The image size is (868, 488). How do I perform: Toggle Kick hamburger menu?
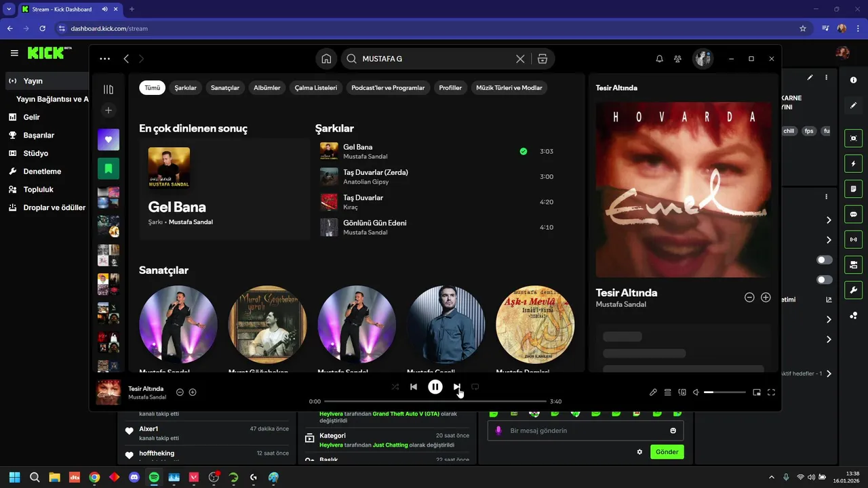(x=14, y=53)
